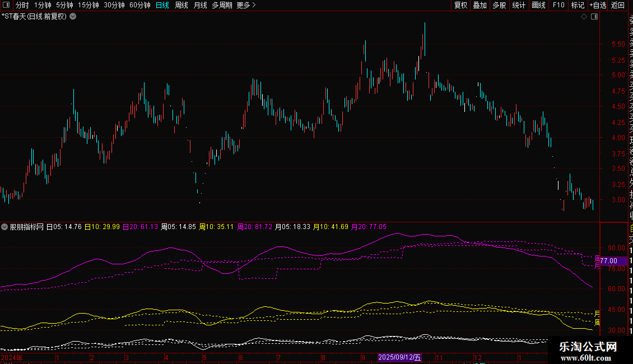633x364 pixels.
Task: Click the 2025/09/12 date marker
Action: [x=399, y=357]
